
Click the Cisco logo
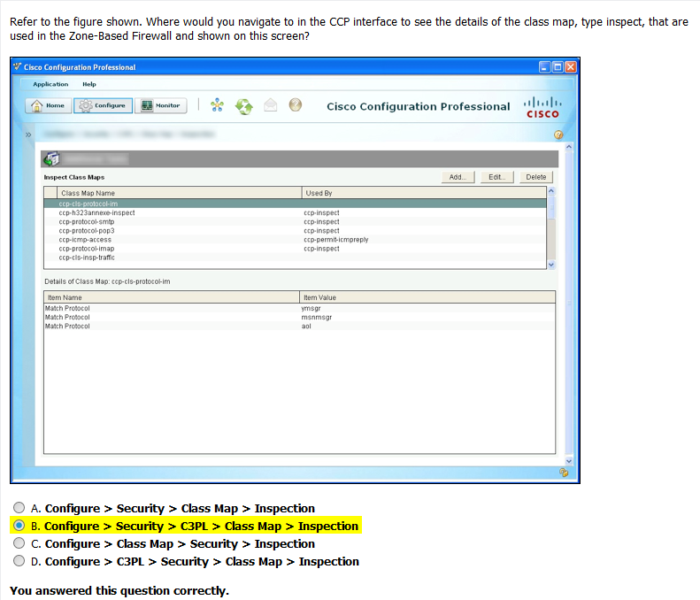542,108
